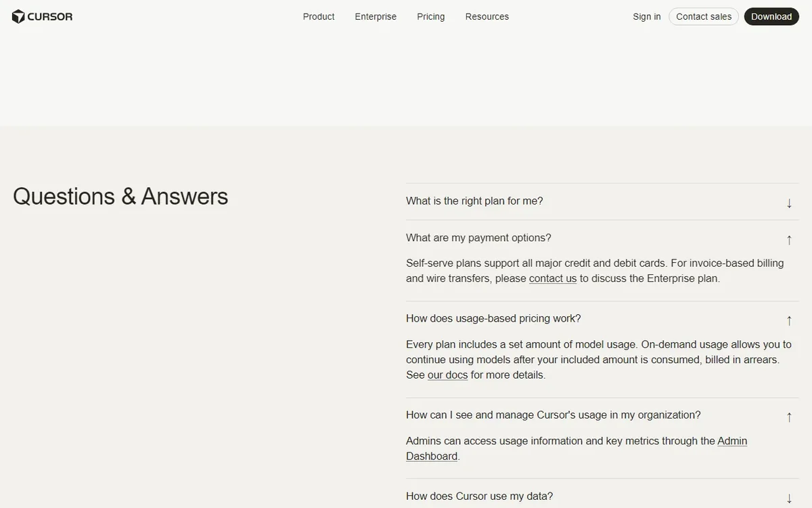Click the Cursor logo in the header

42,16
